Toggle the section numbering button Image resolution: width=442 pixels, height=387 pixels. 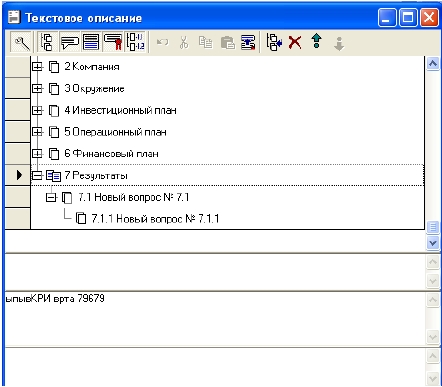pyautogui.click(x=135, y=42)
